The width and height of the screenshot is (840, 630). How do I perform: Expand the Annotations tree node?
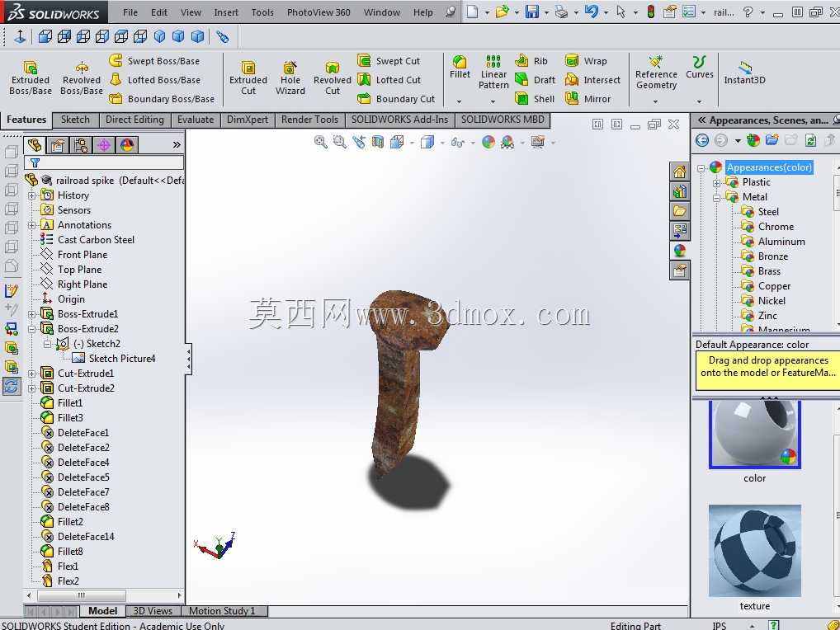(x=31, y=225)
